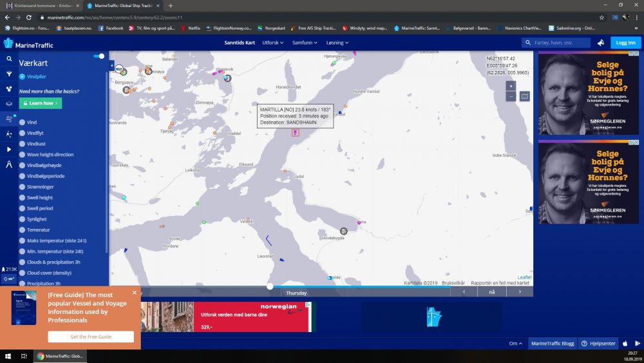The height and width of the screenshot is (363, 644).
Task: Click the vessel search field Fartøy, havn
Action: [556, 43]
